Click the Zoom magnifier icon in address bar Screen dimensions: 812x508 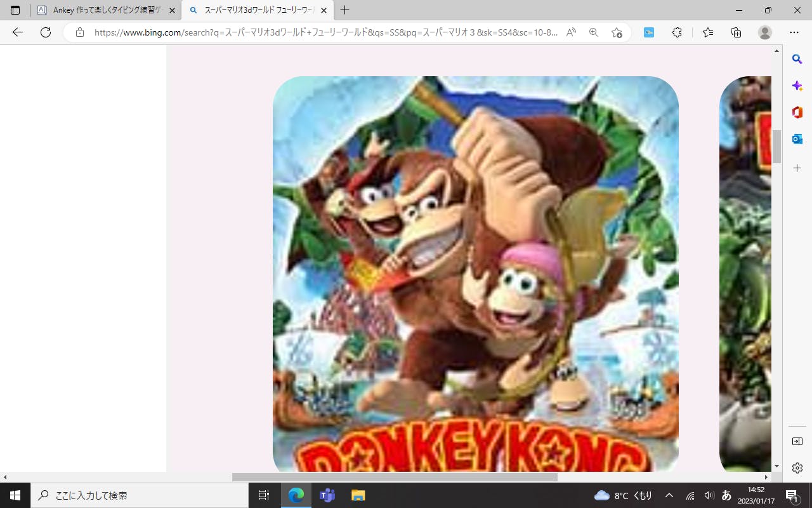pyautogui.click(x=594, y=32)
